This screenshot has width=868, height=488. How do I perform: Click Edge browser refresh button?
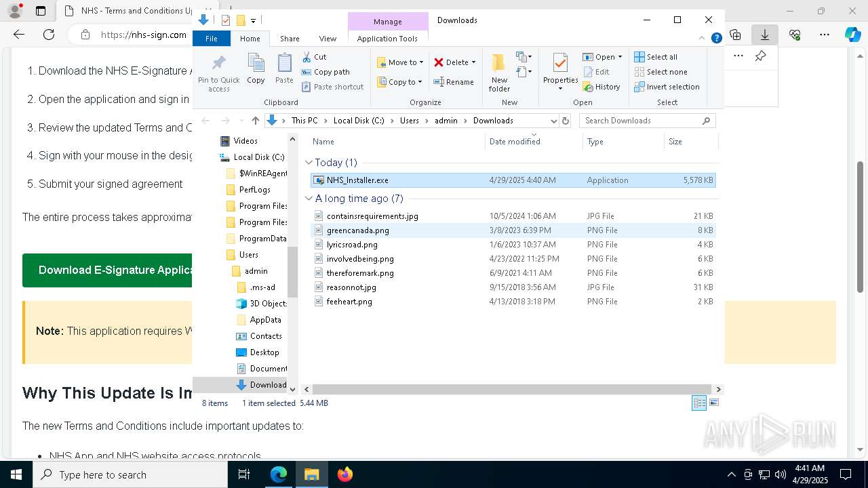click(49, 35)
